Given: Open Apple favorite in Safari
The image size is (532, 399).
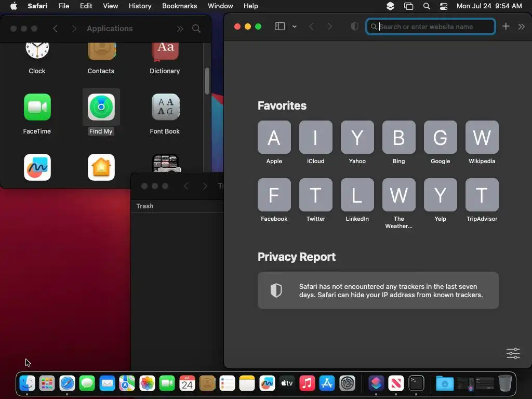Looking at the screenshot, I should [x=274, y=137].
